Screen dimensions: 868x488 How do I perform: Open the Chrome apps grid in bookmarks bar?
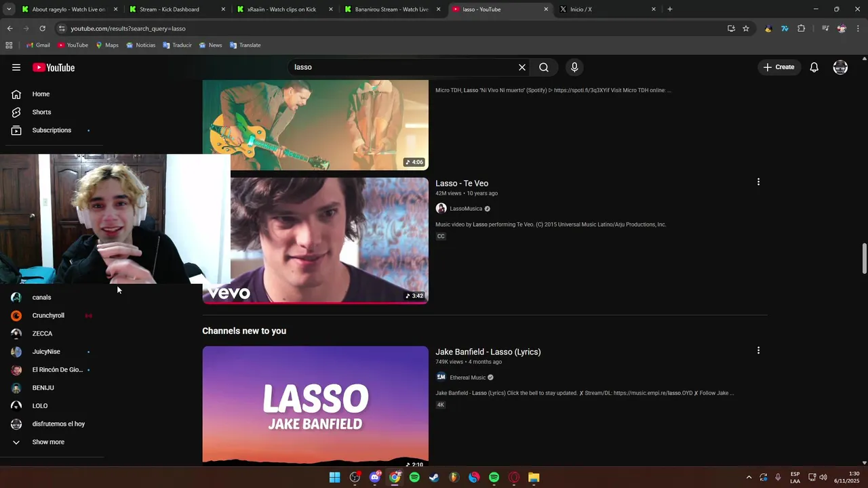point(9,45)
